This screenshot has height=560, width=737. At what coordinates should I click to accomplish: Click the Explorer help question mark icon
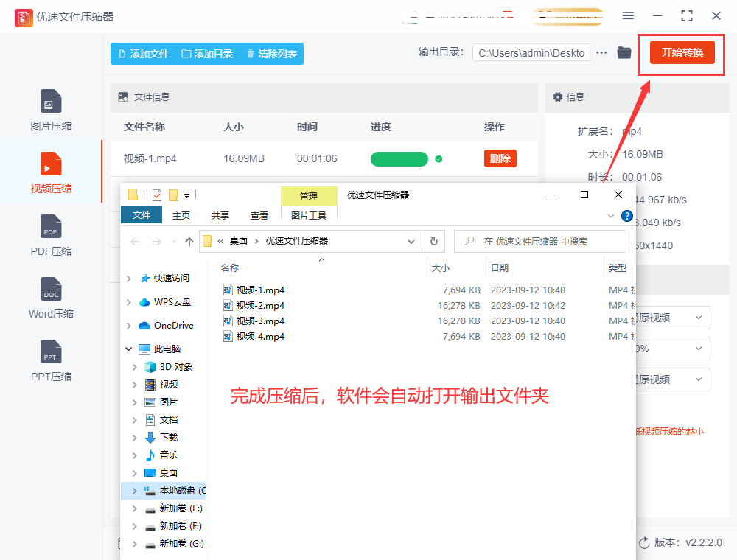(x=626, y=216)
